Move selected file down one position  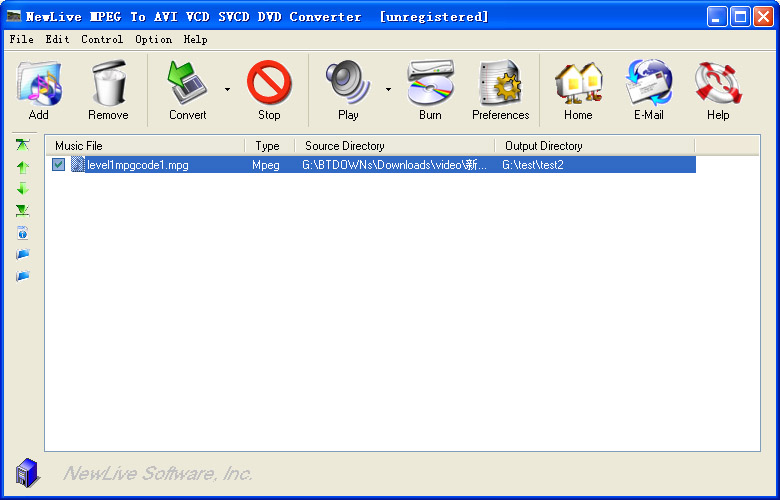pos(22,189)
